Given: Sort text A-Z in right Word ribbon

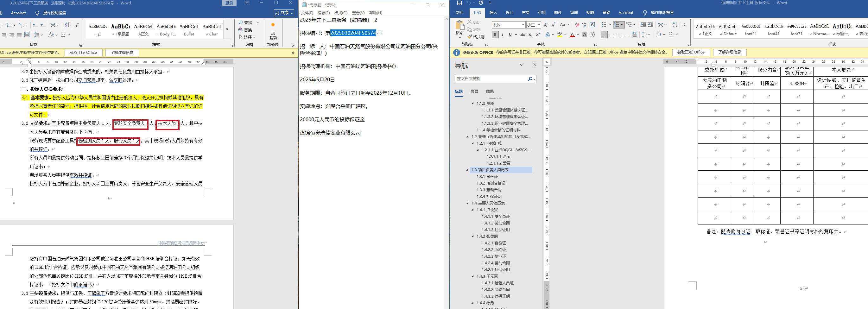Looking at the screenshot, I should (x=675, y=25).
